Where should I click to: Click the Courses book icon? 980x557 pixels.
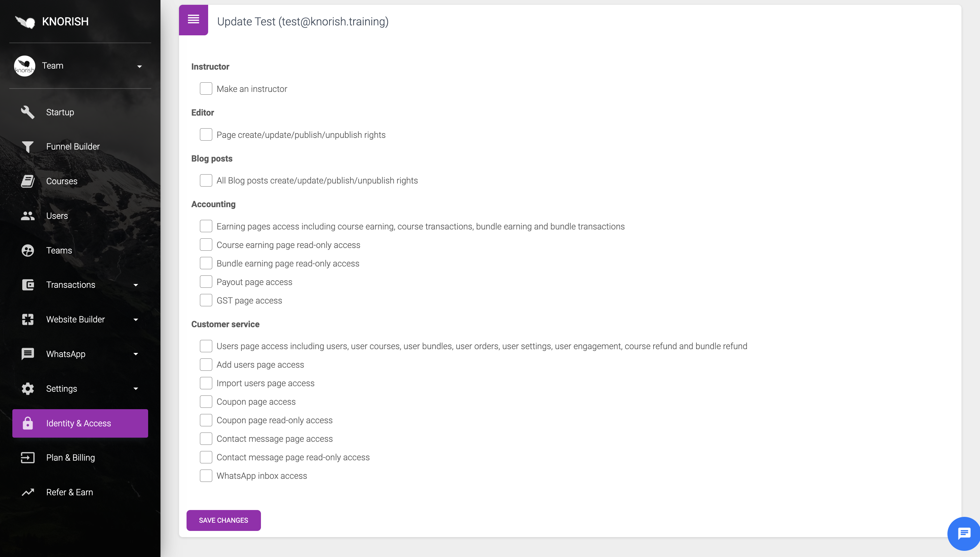[27, 181]
